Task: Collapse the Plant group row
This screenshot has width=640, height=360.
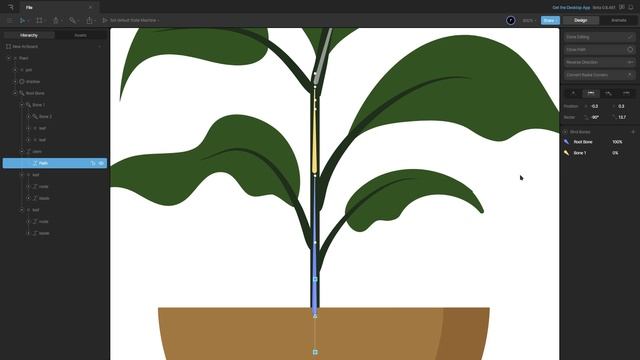Action: click(9, 58)
